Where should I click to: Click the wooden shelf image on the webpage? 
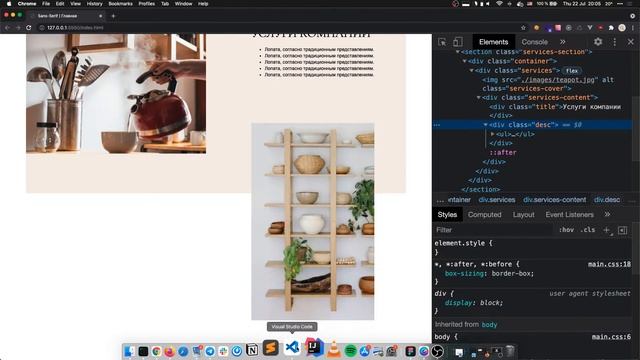[x=313, y=221]
